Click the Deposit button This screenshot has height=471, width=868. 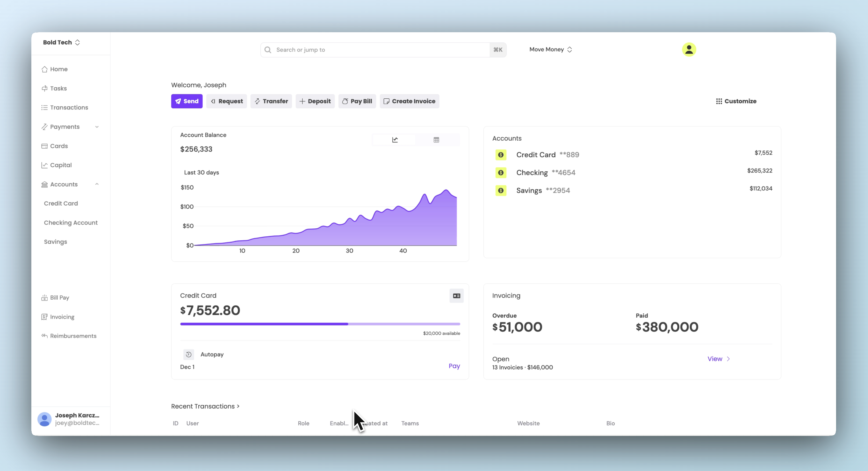(x=315, y=101)
